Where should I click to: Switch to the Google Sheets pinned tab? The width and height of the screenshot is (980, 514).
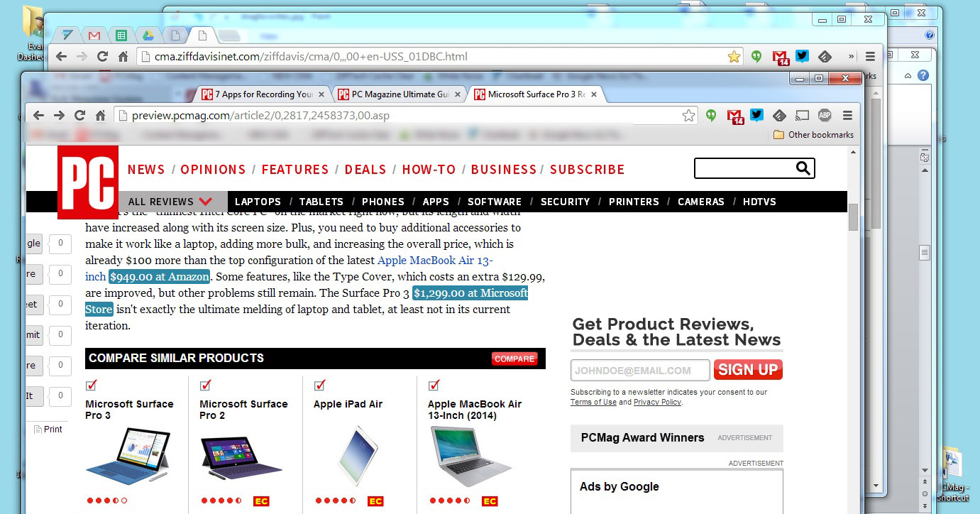point(121,35)
